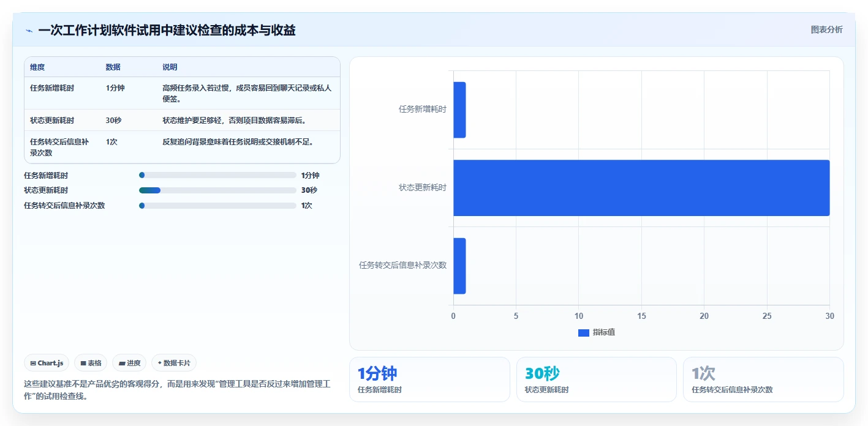Click the Chart.js tag chip
868x426 pixels.
47,363
